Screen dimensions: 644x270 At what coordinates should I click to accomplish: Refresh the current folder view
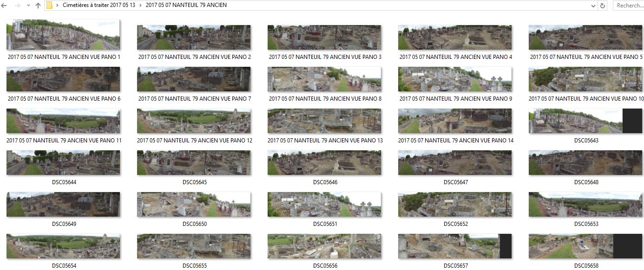click(603, 6)
